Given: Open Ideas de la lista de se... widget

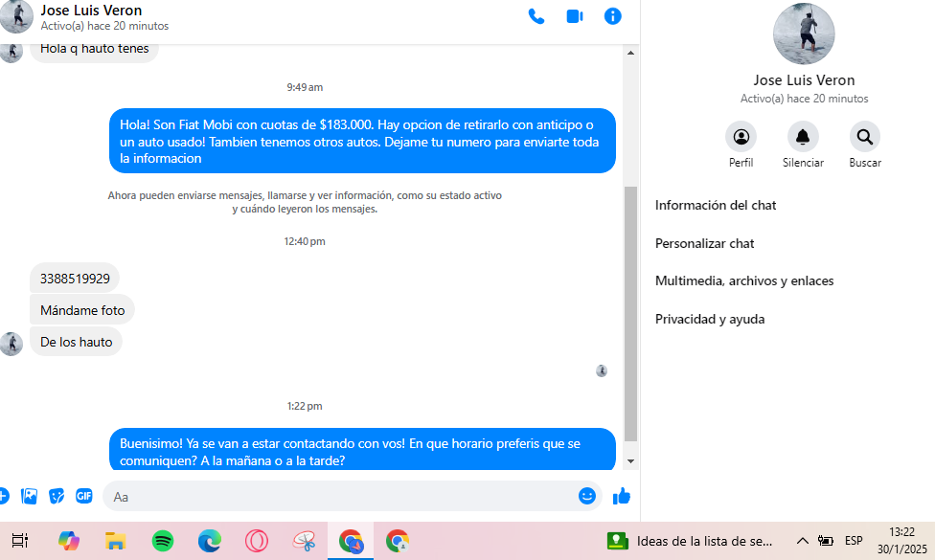Looking at the screenshot, I should point(690,541).
